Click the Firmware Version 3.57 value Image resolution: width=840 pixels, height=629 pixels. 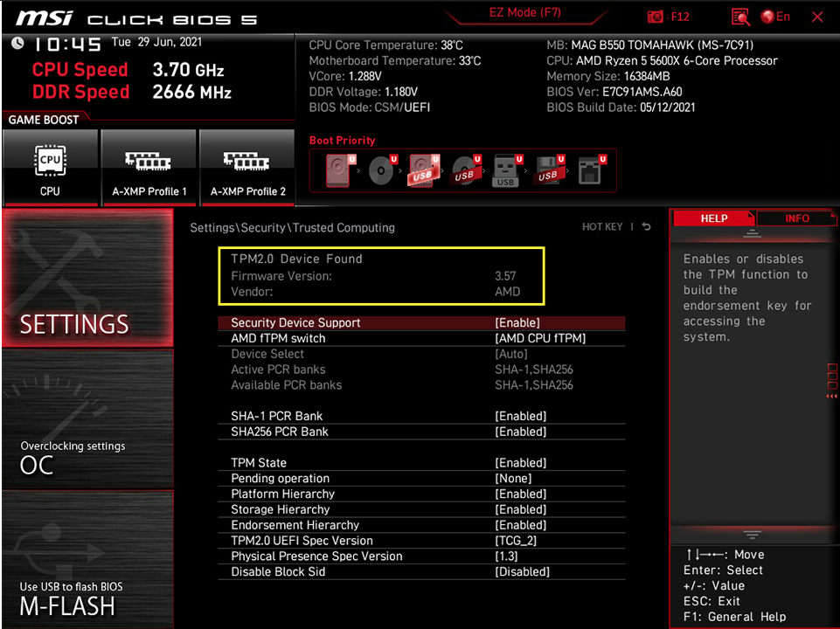click(505, 276)
